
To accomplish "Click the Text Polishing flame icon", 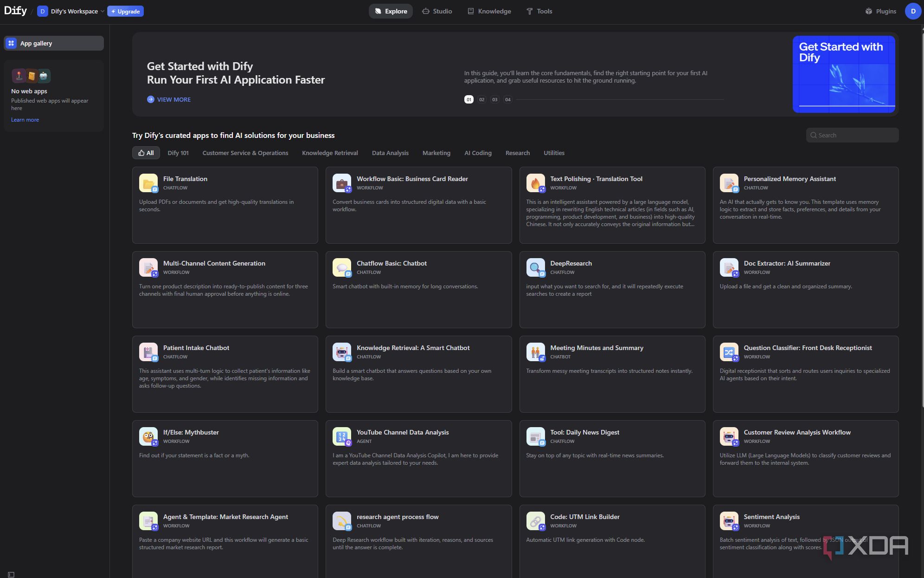I will (535, 183).
